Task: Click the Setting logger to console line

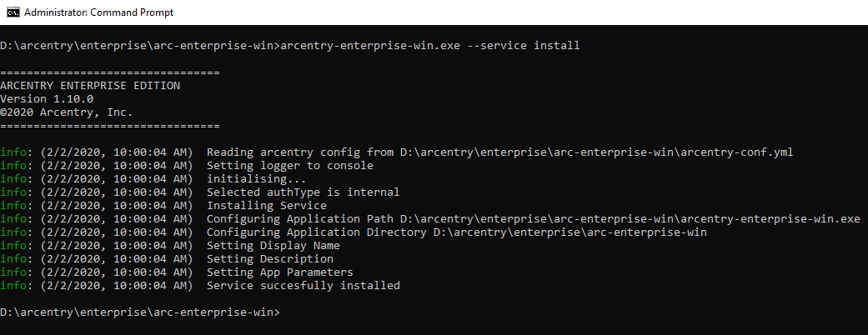Action: 290,166
